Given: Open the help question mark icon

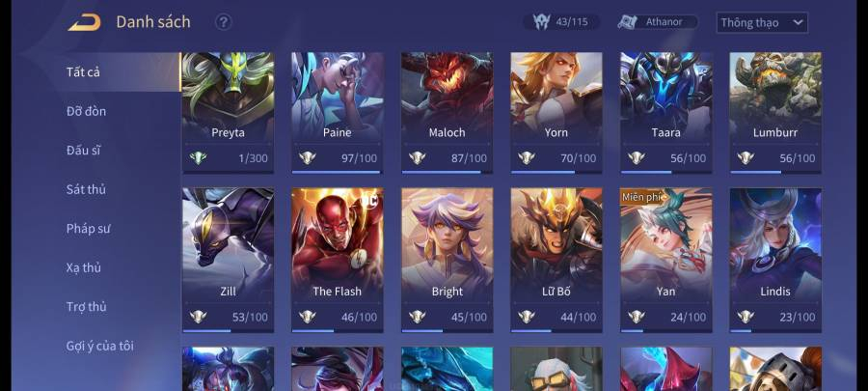Looking at the screenshot, I should (223, 22).
